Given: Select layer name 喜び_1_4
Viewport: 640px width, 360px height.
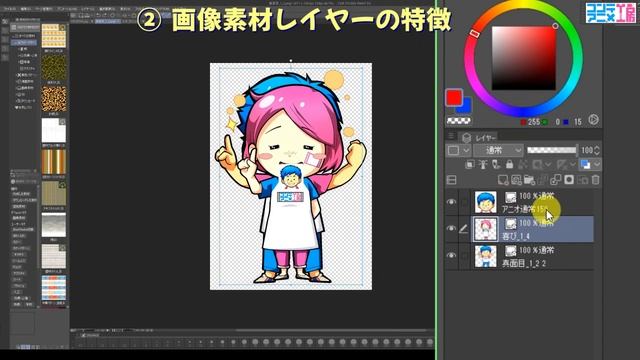Looking at the screenshot, I should (516, 236).
